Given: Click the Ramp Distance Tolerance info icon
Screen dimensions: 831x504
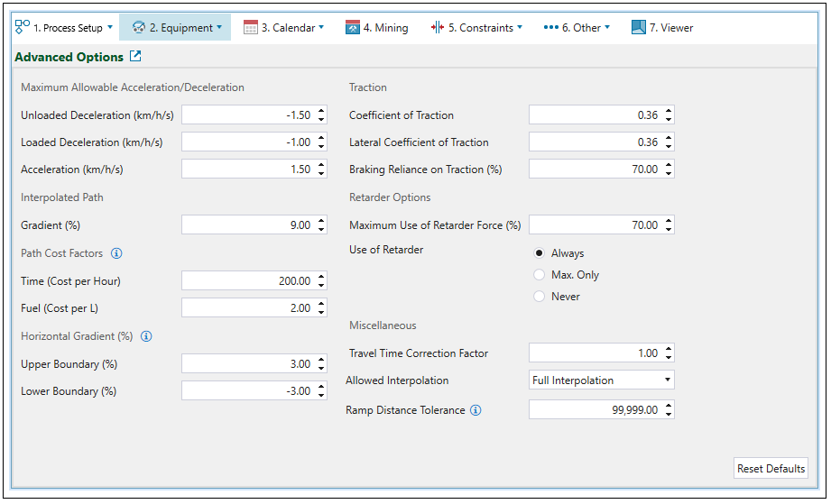Looking at the screenshot, I should (x=476, y=410).
